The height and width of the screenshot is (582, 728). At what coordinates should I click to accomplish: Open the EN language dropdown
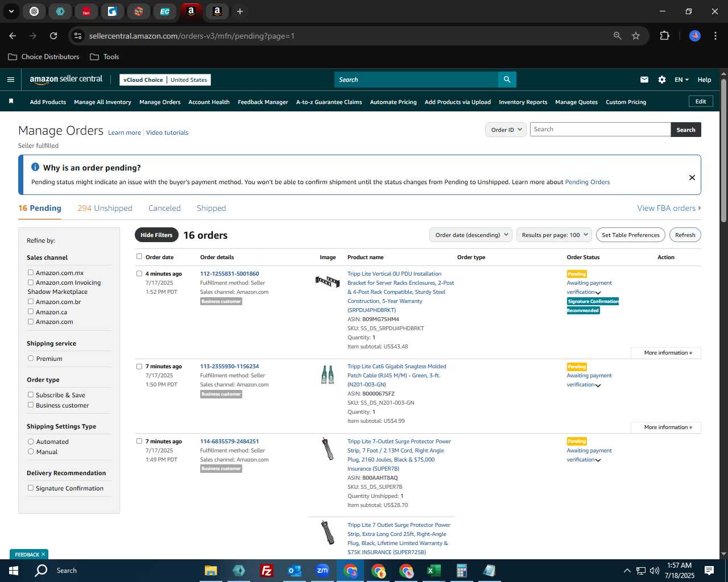click(681, 80)
